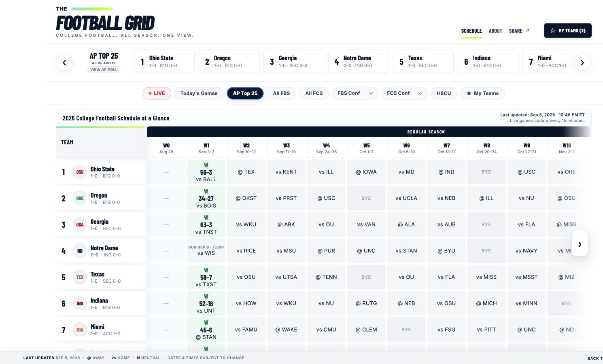Click the W3 Sep 17–19 column header

[286, 148]
